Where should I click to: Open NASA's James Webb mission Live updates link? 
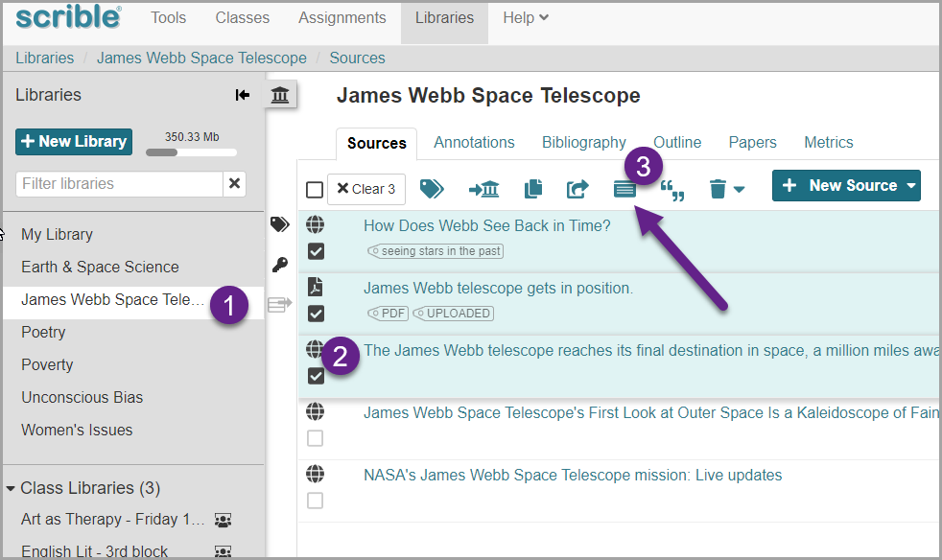coord(573,476)
